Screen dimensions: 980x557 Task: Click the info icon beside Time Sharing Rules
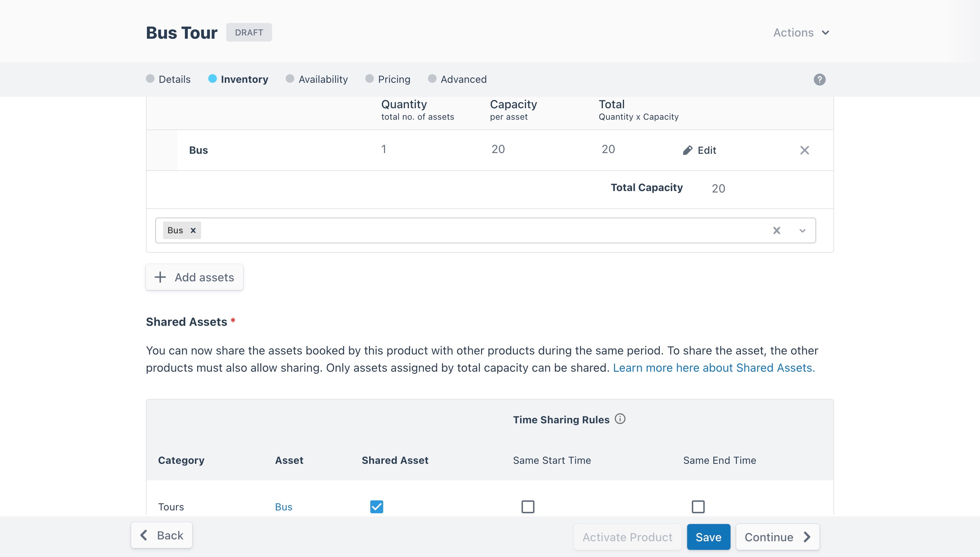pyautogui.click(x=620, y=419)
